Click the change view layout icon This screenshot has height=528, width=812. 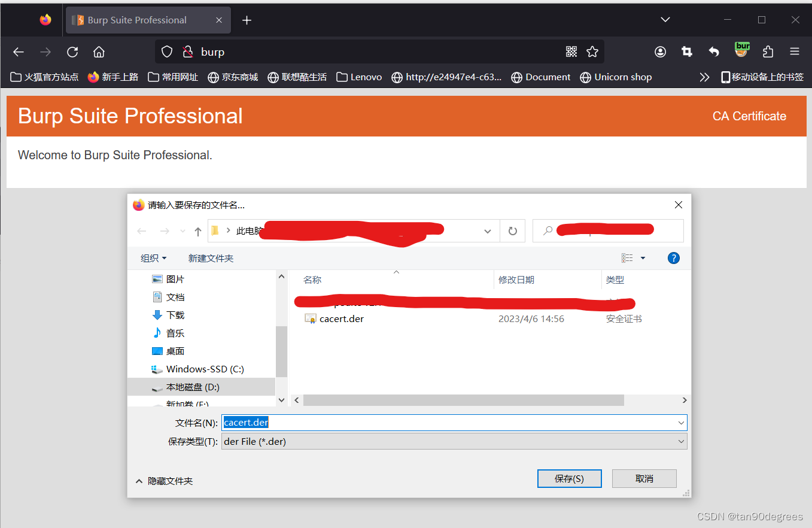627,258
